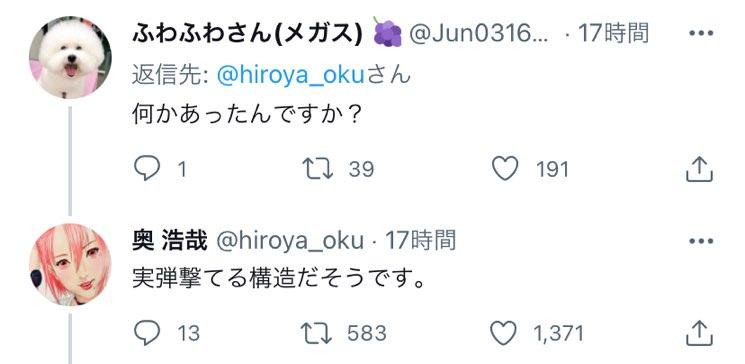This screenshot has width=745, height=364.
Task: Open the 17時間 timestamp on second tweet
Action: click(x=420, y=240)
